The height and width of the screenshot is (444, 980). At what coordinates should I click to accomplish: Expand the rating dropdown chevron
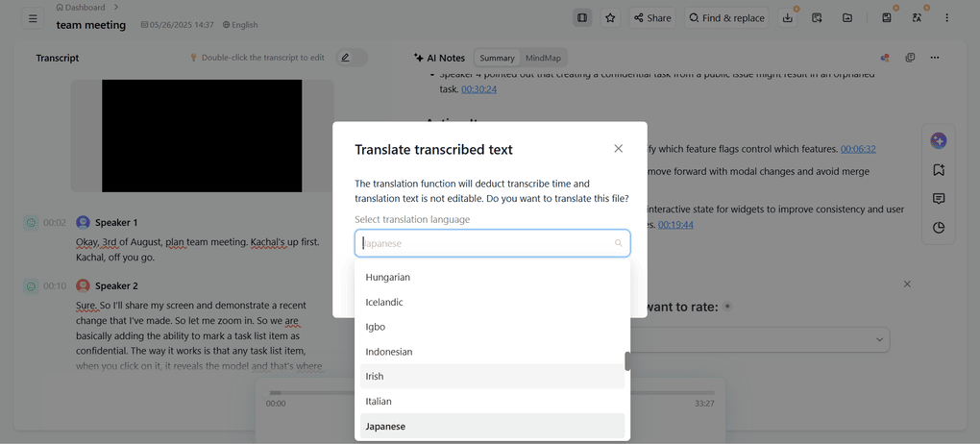coord(879,339)
